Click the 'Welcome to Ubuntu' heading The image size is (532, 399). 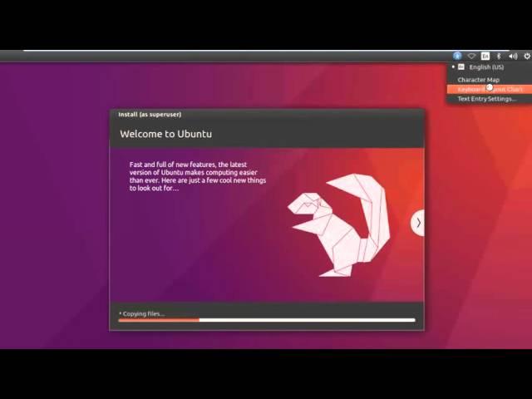tap(166, 134)
